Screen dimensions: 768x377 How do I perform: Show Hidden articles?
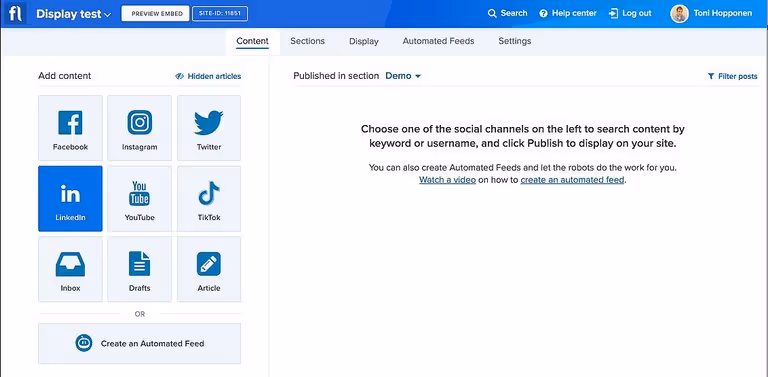pyautogui.click(x=208, y=76)
